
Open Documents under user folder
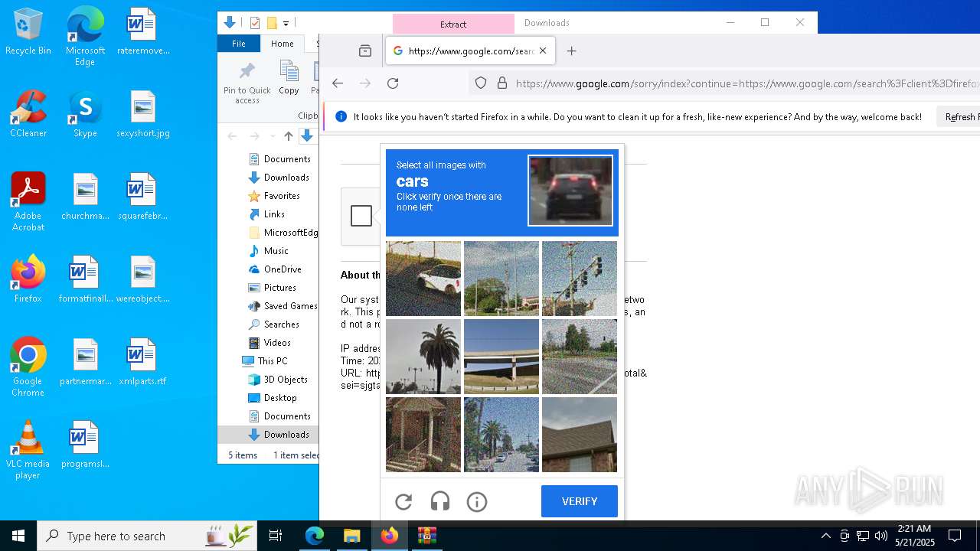coord(287,159)
